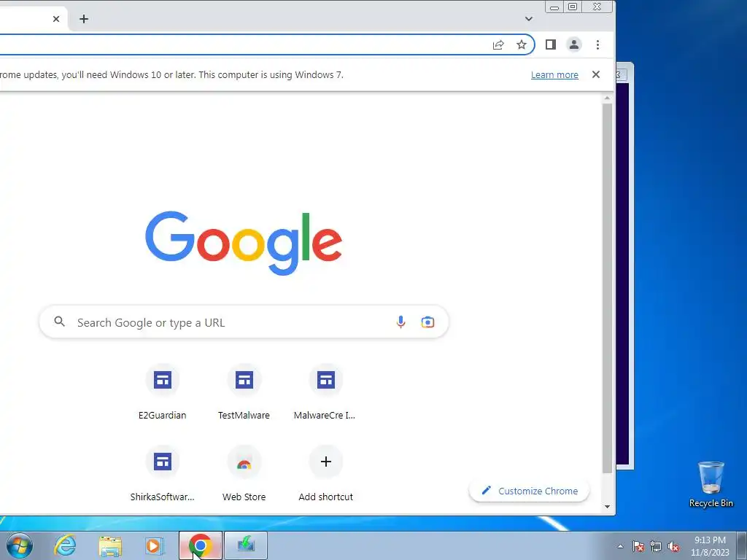Open the E2Guardian shortcut

coord(163,392)
